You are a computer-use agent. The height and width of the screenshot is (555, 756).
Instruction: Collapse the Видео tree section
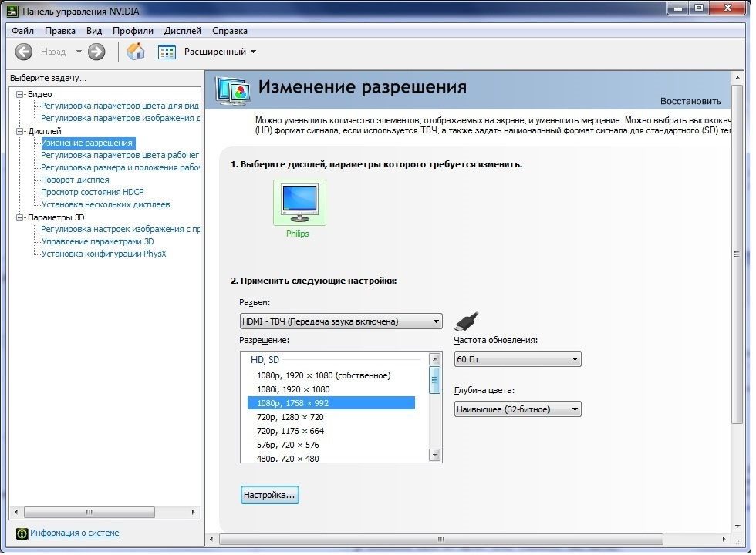click(20, 94)
